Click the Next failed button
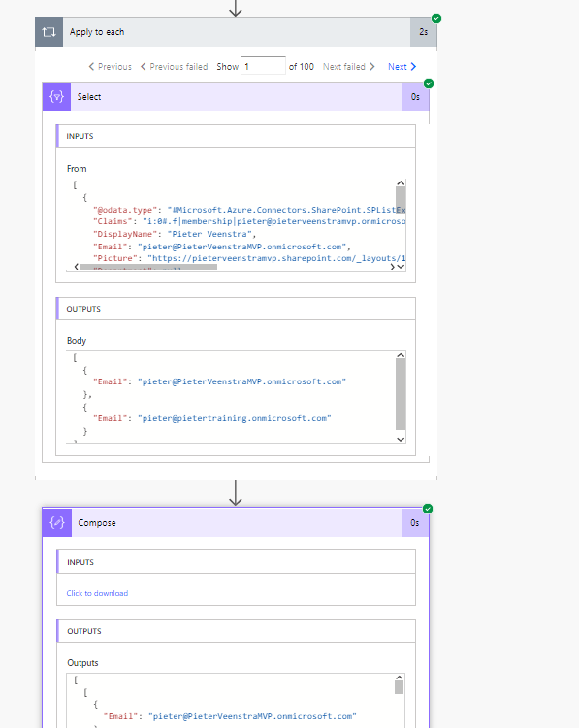The image size is (579, 728). point(349,67)
